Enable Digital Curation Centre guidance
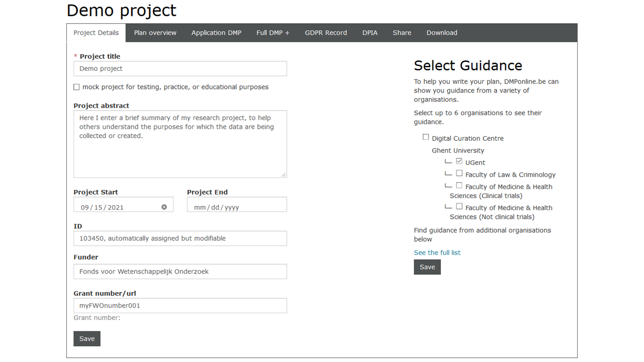Viewport: 644px width, 362px height. (x=426, y=137)
